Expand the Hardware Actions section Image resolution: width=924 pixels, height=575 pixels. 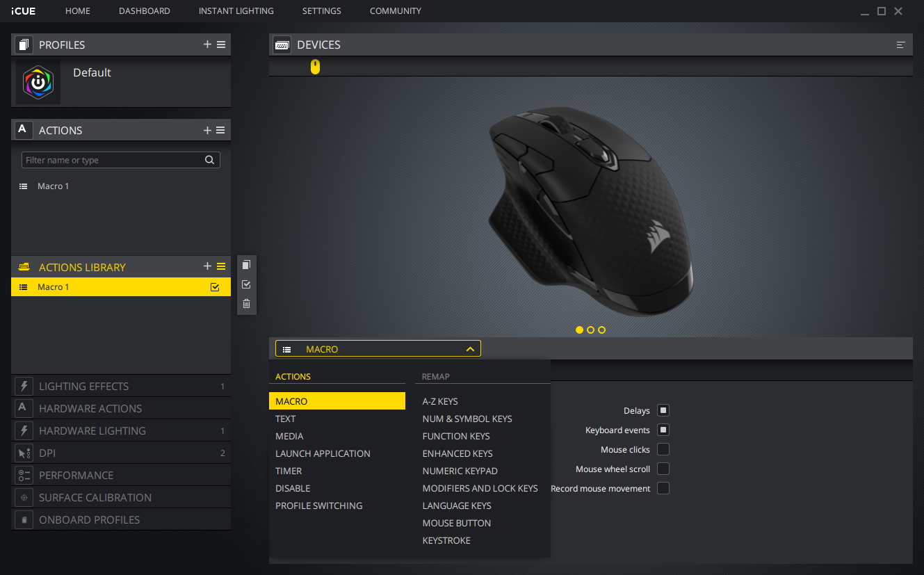coord(121,409)
